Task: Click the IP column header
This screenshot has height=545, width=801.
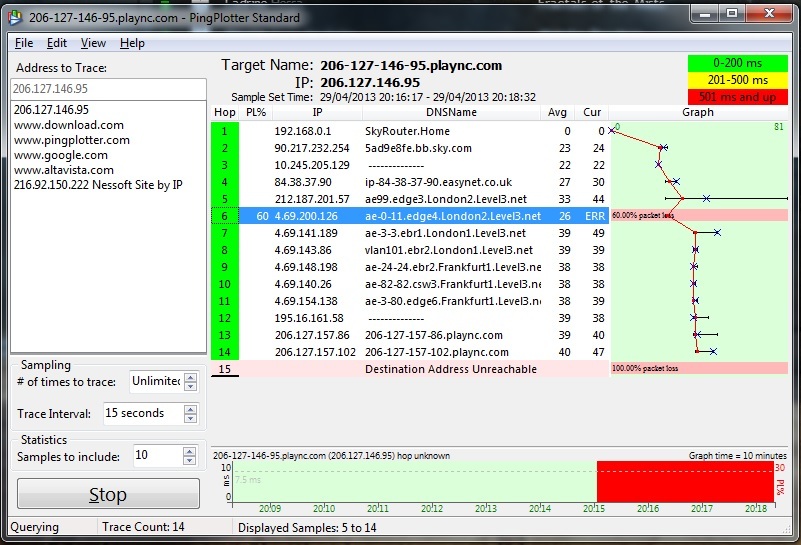Action: (x=317, y=112)
